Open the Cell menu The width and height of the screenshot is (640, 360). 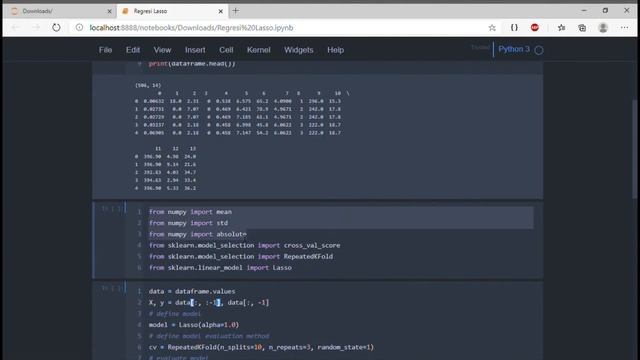coord(226,50)
